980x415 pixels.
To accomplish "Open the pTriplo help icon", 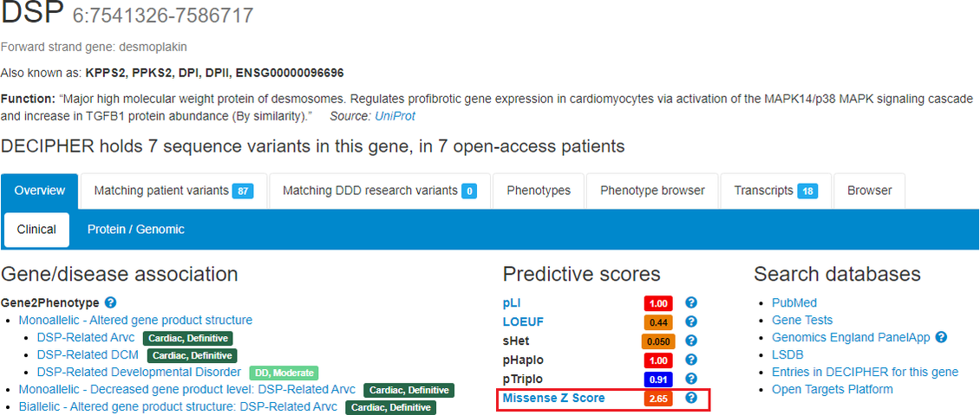I will 691,379.
